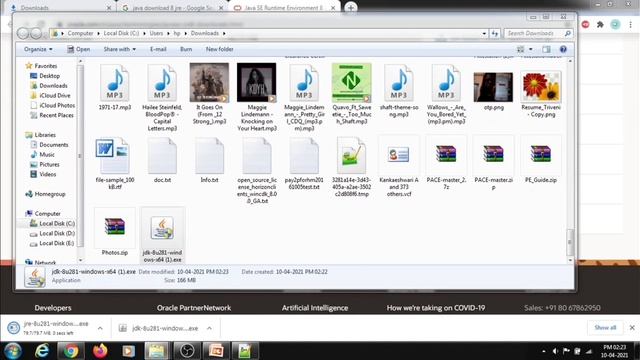Viewport: 640px width, 360px height.
Task: Click the Explorer forward navigation button
Action: pos(36,33)
